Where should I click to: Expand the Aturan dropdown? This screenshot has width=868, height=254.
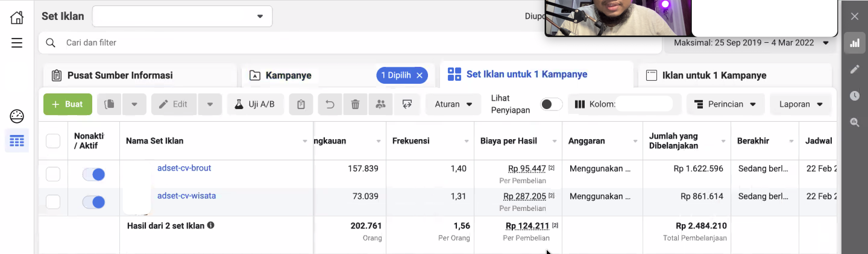coord(453,105)
